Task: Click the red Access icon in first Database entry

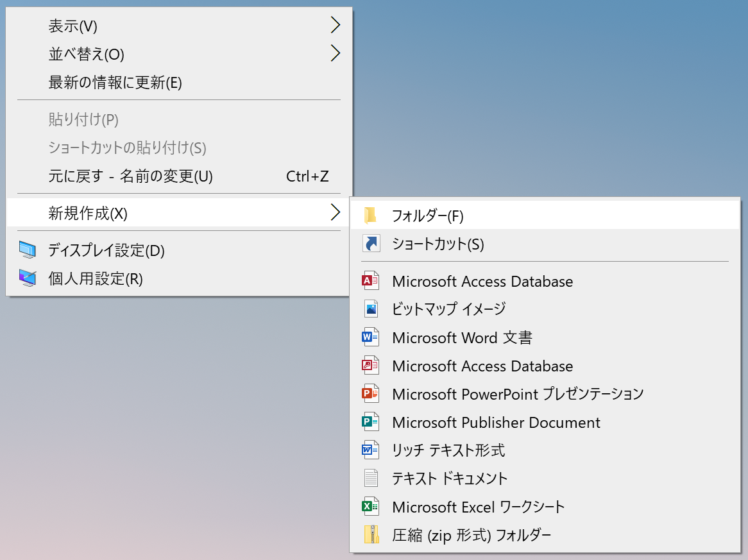Action: [x=371, y=281]
